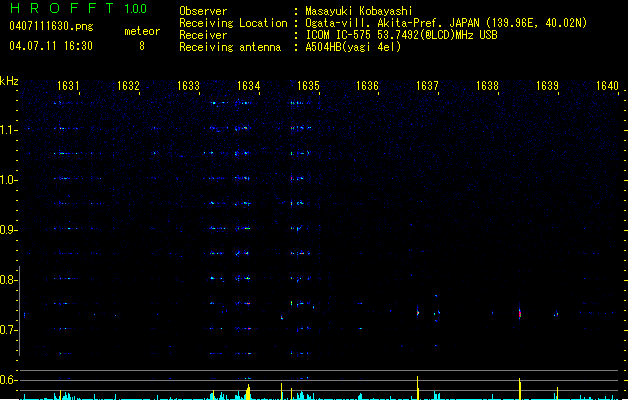Click the kHz axis unit label
Image resolution: width=629 pixels, height=400 pixels.
coord(9,81)
